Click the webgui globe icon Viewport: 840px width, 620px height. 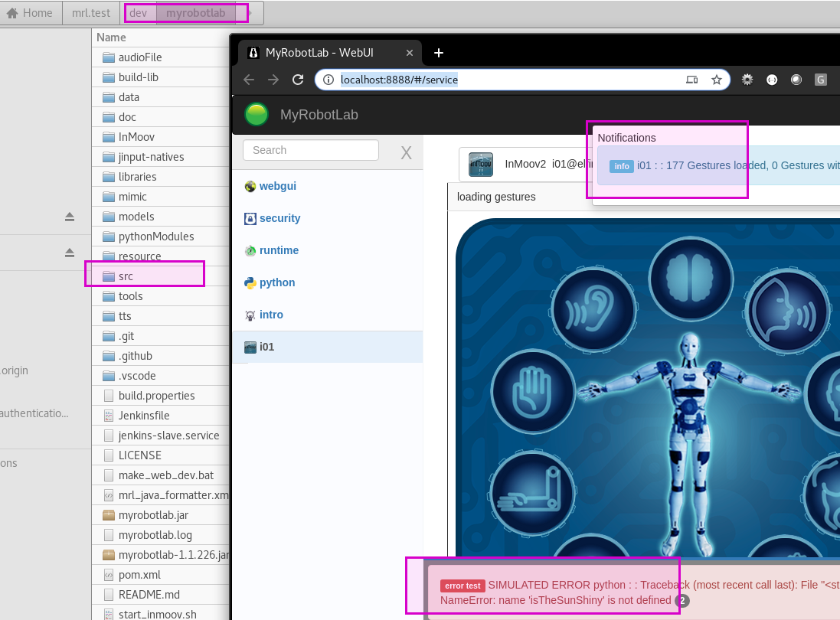tap(250, 186)
